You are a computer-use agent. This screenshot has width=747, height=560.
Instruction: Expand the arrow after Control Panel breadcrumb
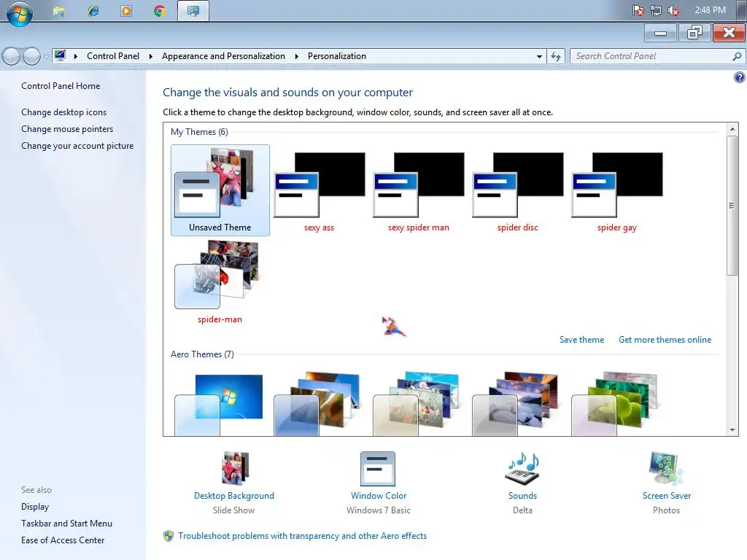click(150, 56)
